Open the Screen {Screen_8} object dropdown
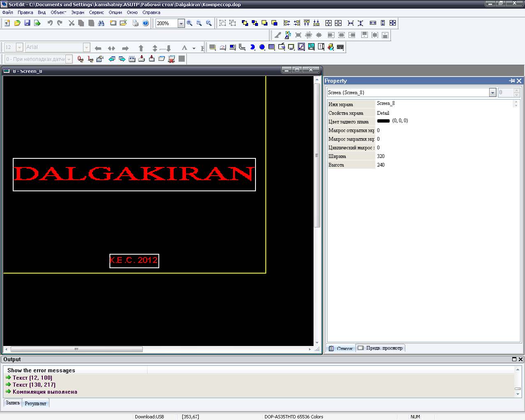 [x=492, y=93]
